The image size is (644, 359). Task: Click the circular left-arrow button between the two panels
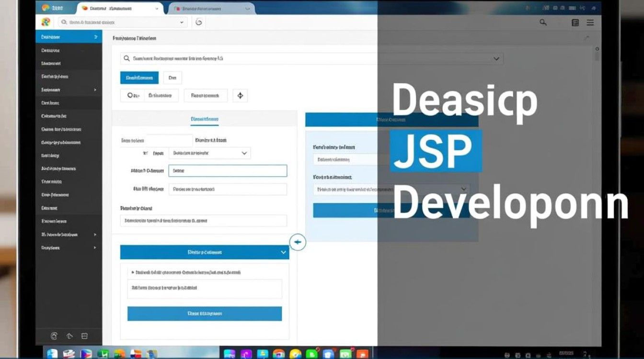point(298,242)
